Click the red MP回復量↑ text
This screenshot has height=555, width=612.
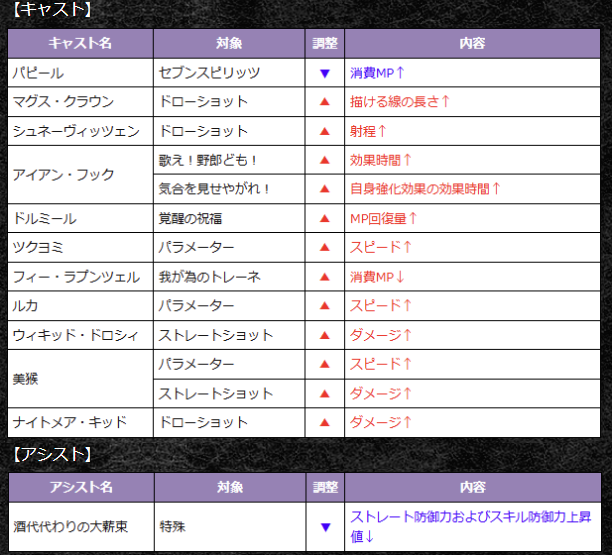[x=384, y=219]
